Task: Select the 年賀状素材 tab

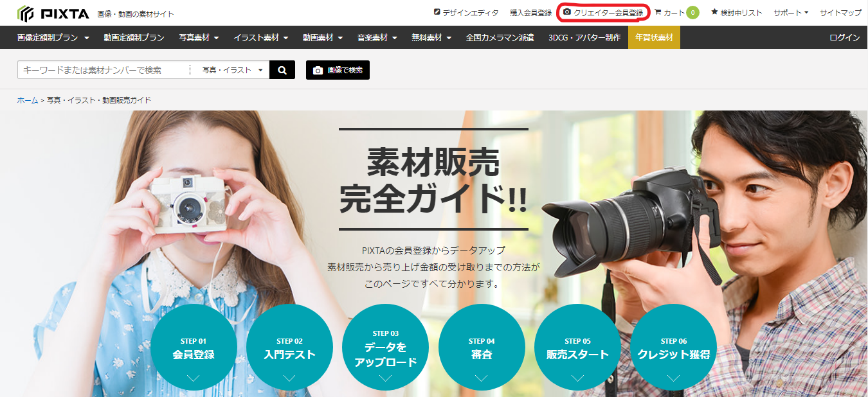Action: pos(654,37)
